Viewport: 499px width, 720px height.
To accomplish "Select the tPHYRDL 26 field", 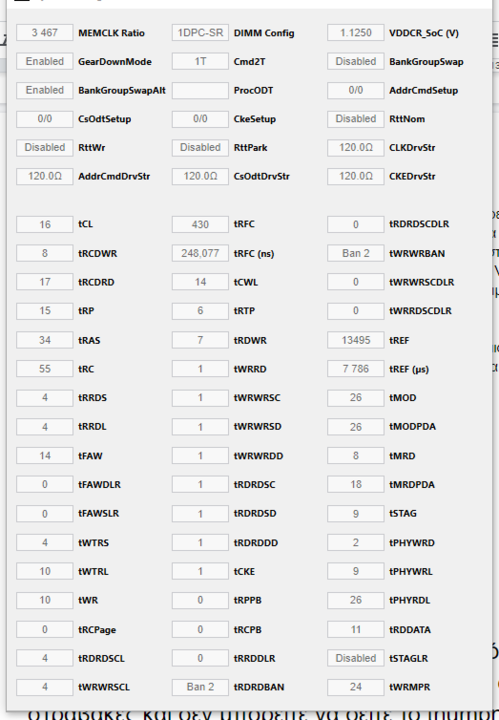I will point(356,601).
